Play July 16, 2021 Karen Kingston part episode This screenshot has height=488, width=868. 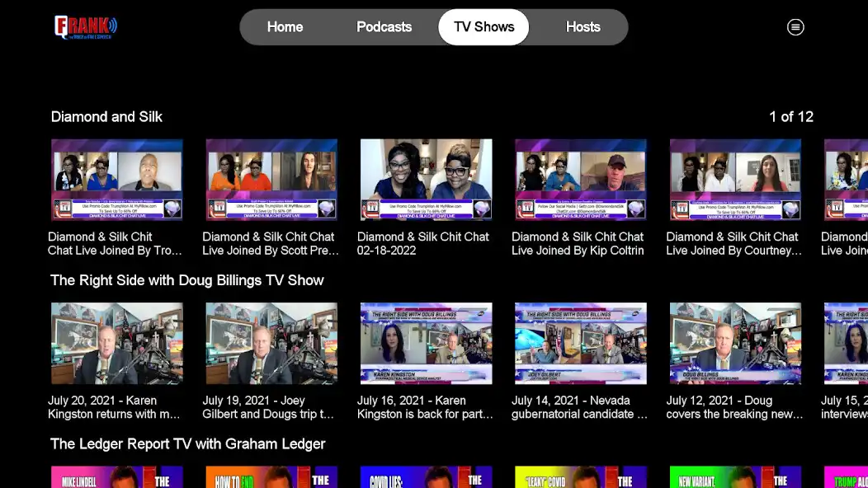(x=426, y=343)
